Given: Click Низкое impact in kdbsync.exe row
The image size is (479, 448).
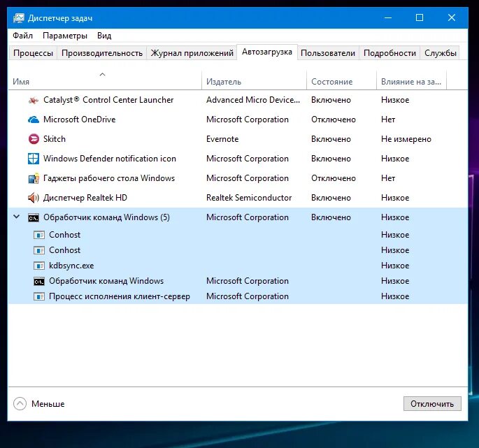Looking at the screenshot, I should point(395,266).
